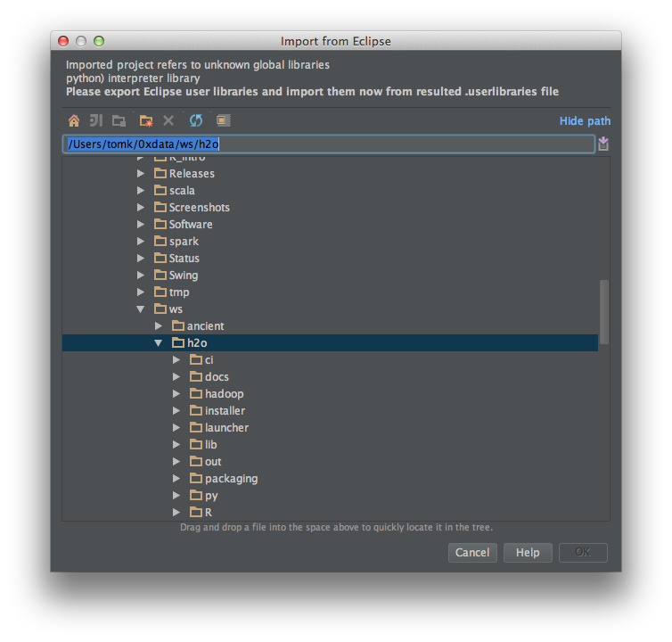Select the spark folder
Image resolution: width=672 pixels, height=642 pixels.
coord(184,242)
